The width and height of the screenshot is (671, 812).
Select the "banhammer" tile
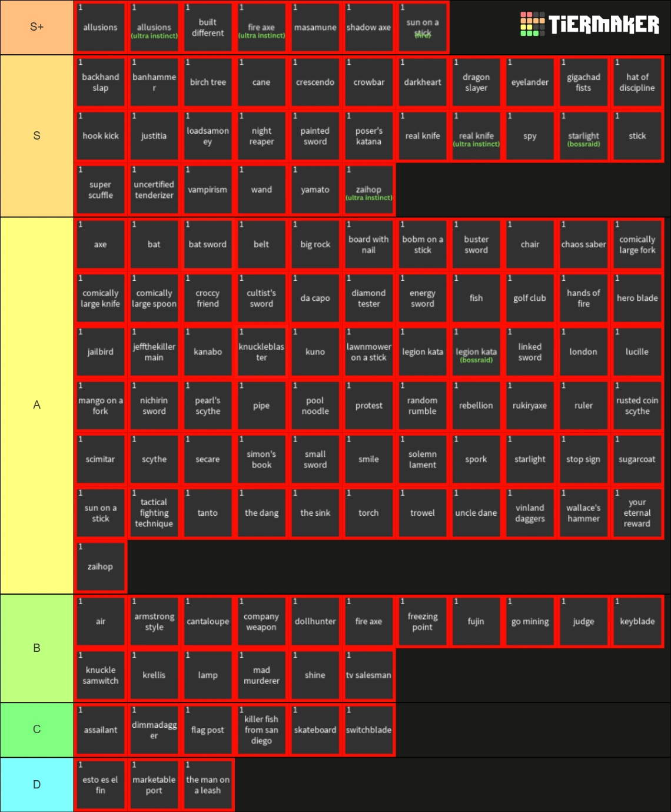click(154, 82)
